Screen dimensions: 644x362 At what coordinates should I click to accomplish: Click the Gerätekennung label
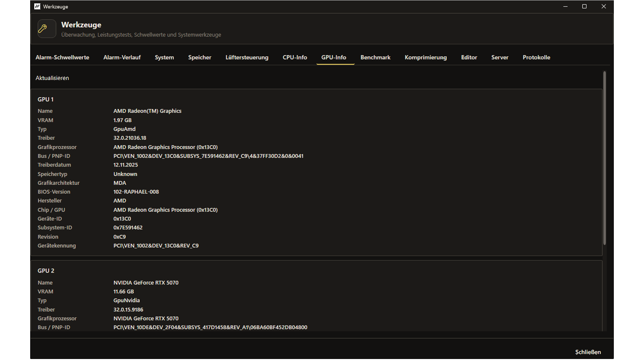coord(57,246)
